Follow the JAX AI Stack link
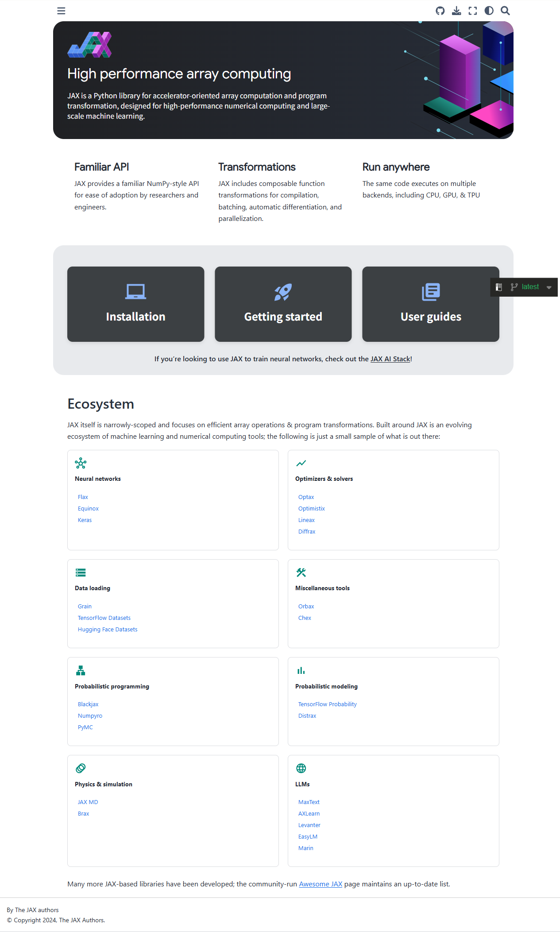This screenshot has width=560, height=932. pyautogui.click(x=390, y=359)
